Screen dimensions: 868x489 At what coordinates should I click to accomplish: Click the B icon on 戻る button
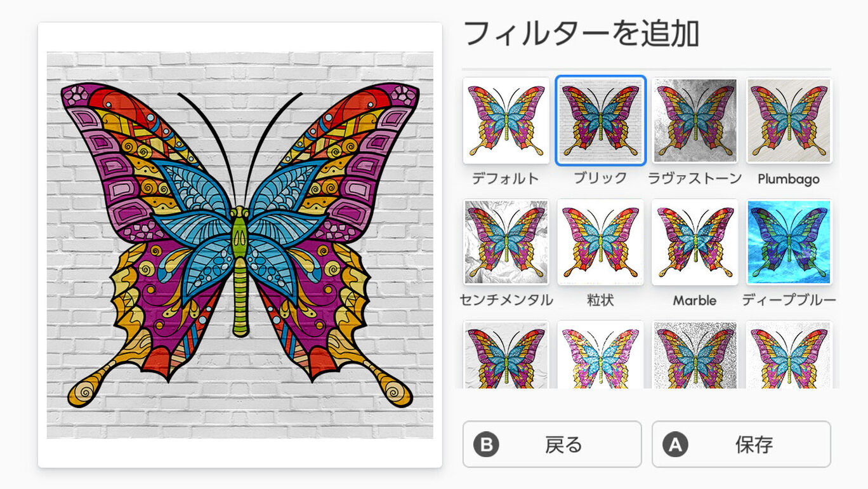point(487,445)
